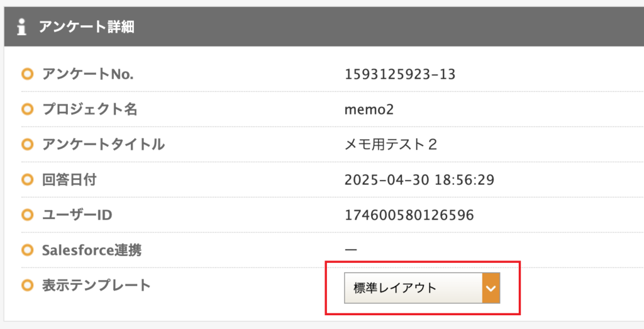
Task: Click the 表示テンプレート label
Action: tap(96, 286)
